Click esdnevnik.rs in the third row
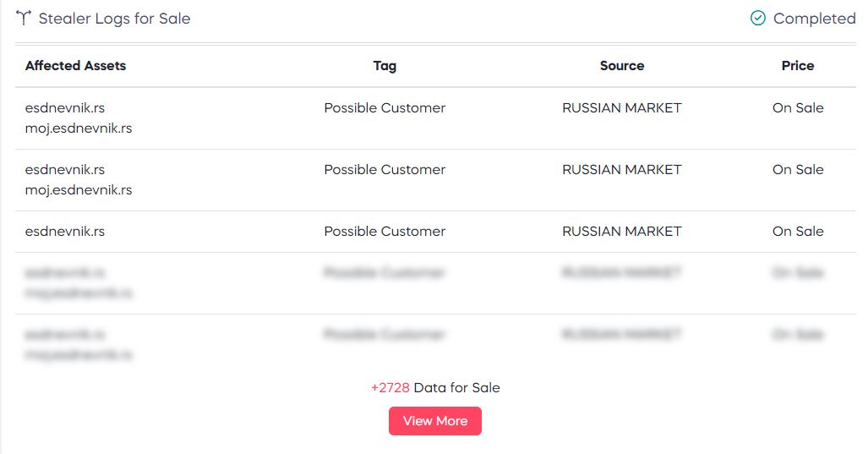 click(65, 232)
